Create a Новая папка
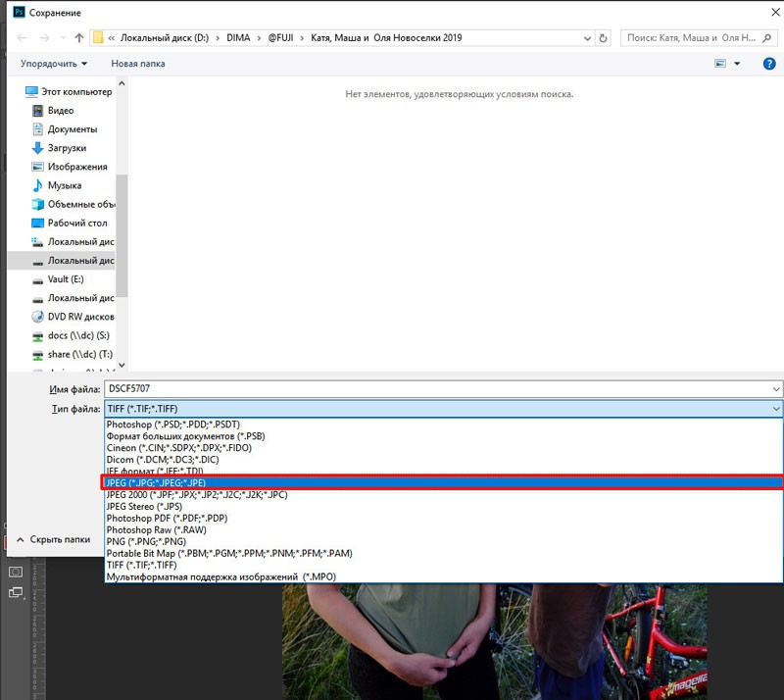The width and height of the screenshot is (784, 700). point(138,64)
